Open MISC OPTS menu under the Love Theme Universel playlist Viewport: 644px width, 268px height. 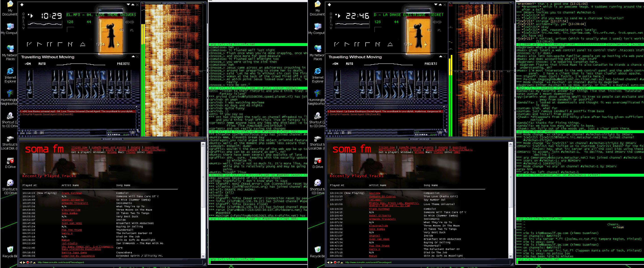(42, 132)
